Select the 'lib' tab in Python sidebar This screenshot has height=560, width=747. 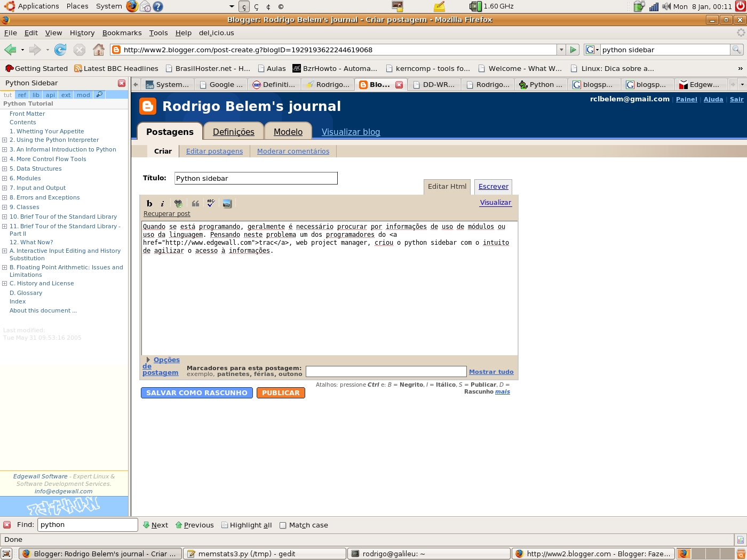click(x=36, y=95)
